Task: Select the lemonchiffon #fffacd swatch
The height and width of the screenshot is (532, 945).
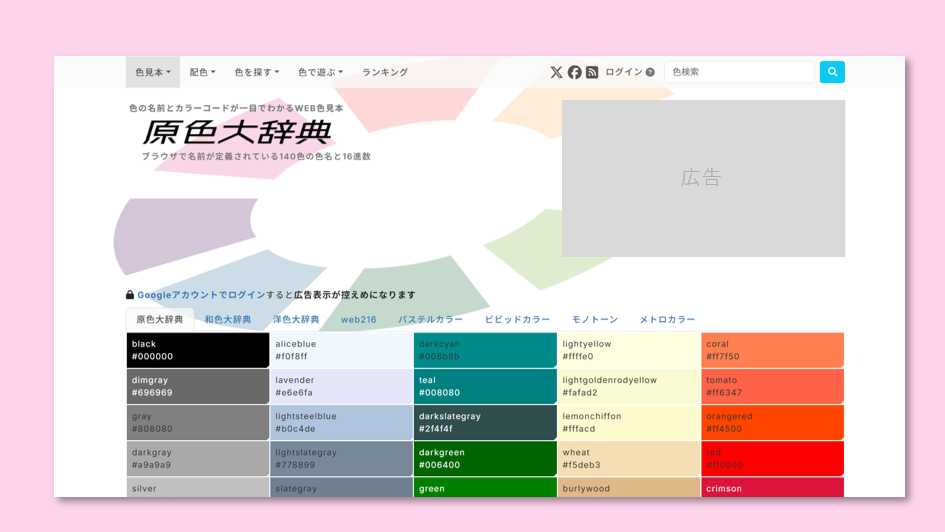Action: click(x=629, y=422)
